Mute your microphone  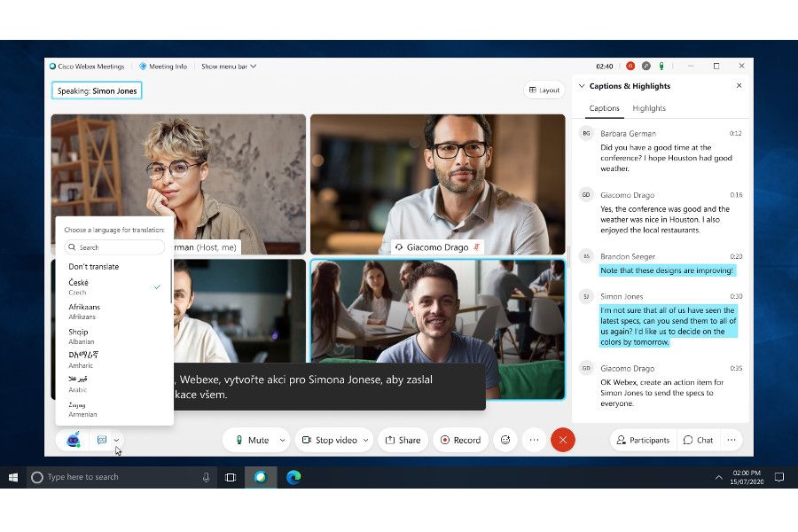click(x=251, y=440)
